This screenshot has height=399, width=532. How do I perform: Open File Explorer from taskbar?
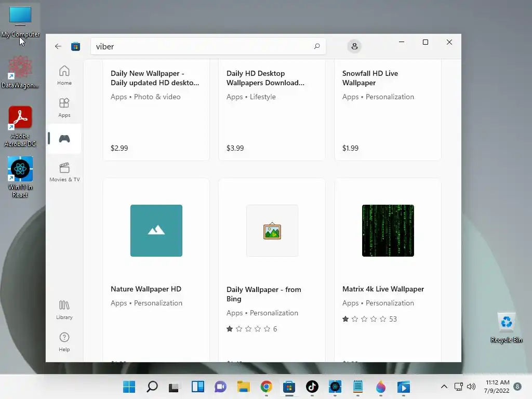pos(243,387)
